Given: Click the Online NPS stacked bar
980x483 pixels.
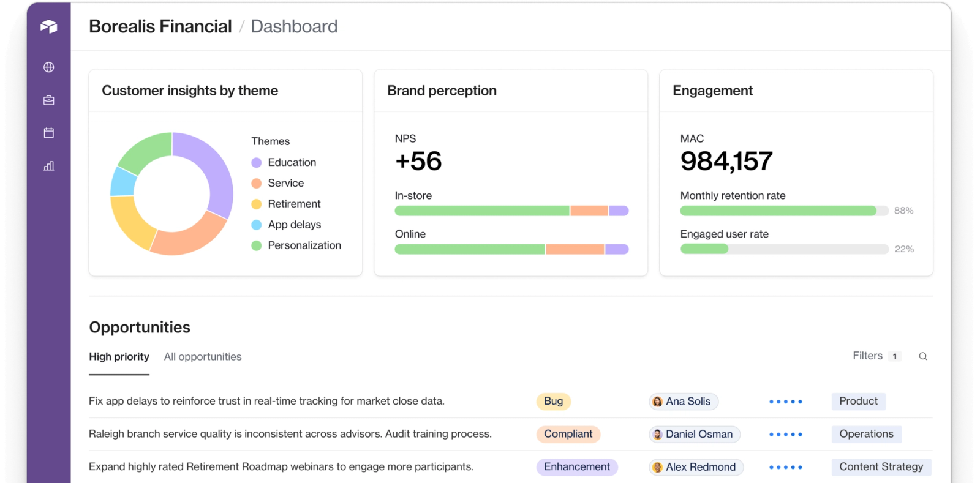Looking at the screenshot, I should (511, 249).
